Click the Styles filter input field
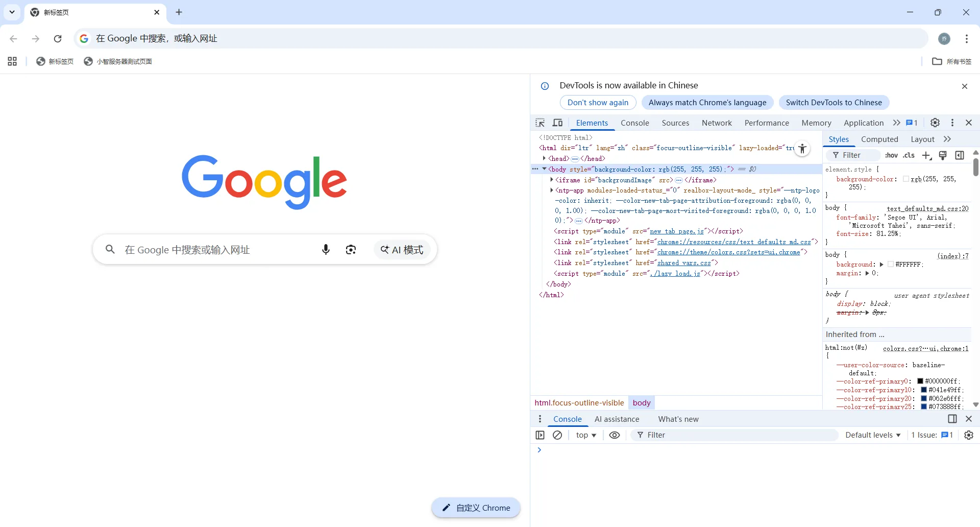980x527 pixels. pos(853,155)
